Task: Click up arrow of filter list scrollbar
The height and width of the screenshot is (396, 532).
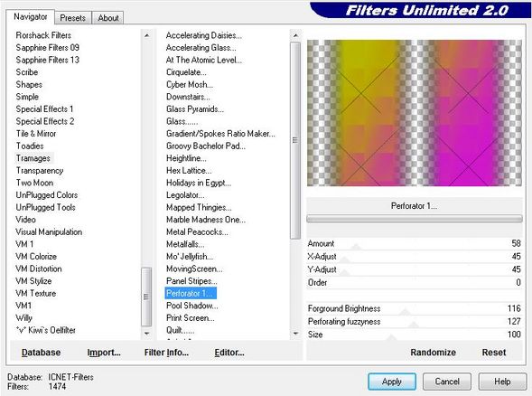Action: click(x=295, y=35)
